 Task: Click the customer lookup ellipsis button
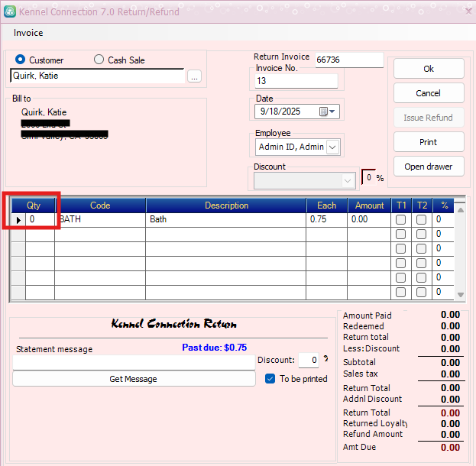point(194,76)
